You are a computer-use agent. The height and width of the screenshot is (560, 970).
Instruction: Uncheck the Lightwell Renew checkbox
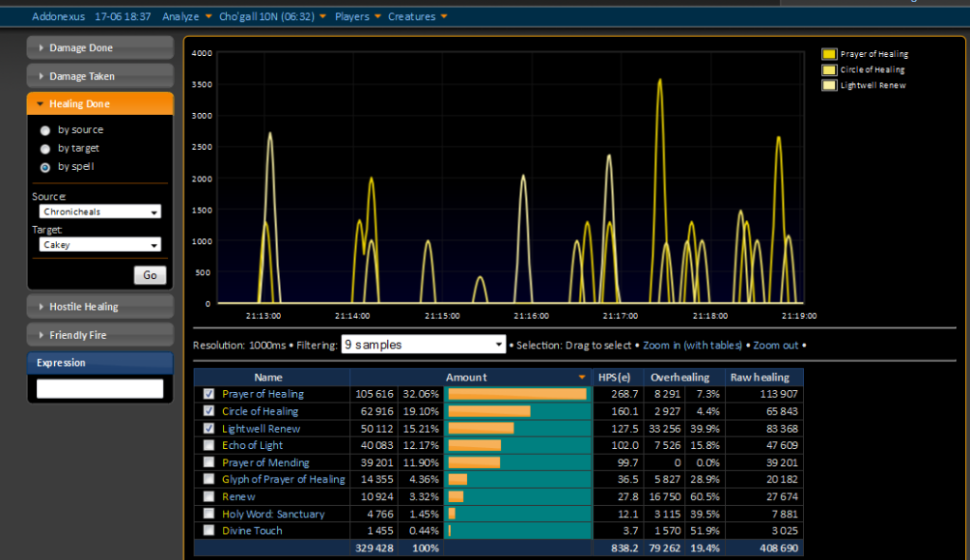pyautogui.click(x=209, y=428)
